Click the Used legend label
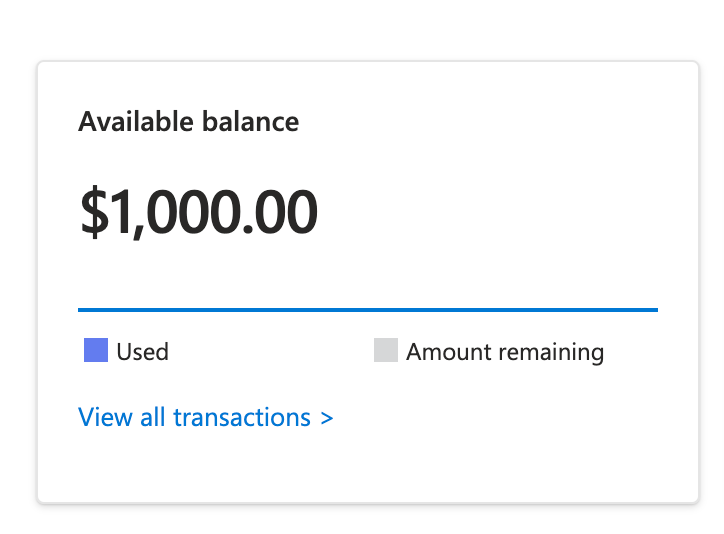This screenshot has height=534, width=724. [x=142, y=352]
